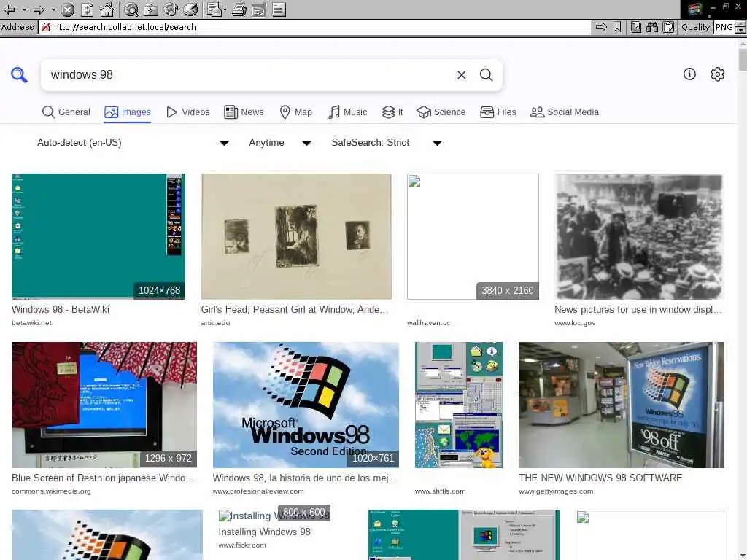This screenshot has width=747, height=560.
Task: Open the info circle icon
Action: [689, 74]
